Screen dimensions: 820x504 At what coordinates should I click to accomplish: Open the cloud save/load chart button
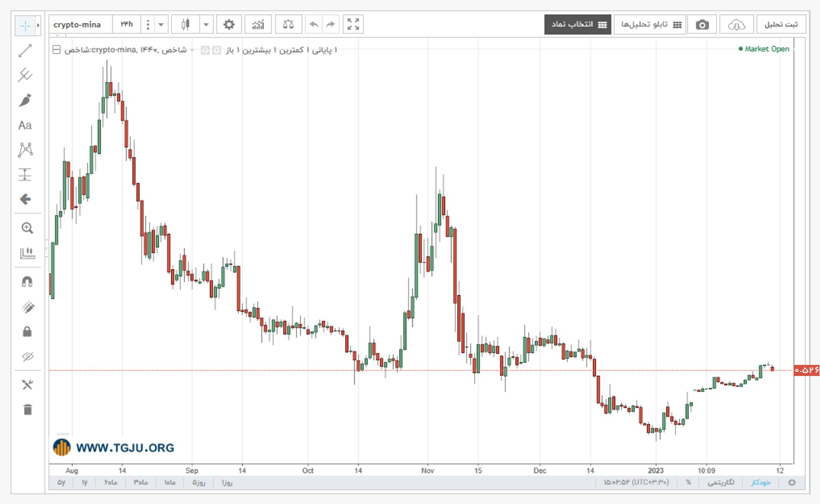point(736,25)
